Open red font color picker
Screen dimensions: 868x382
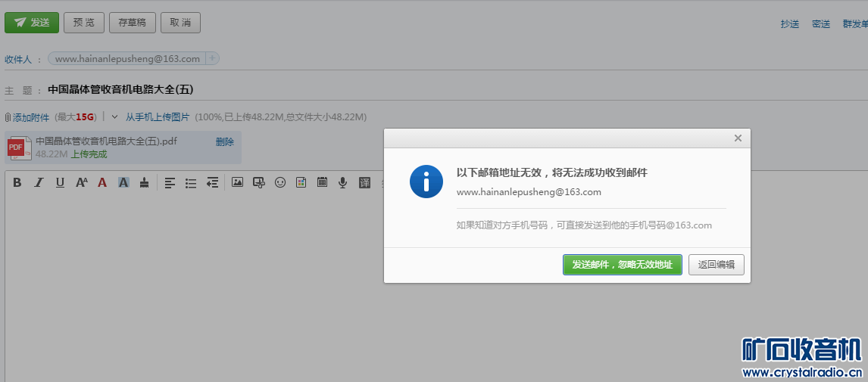(102, 182)
